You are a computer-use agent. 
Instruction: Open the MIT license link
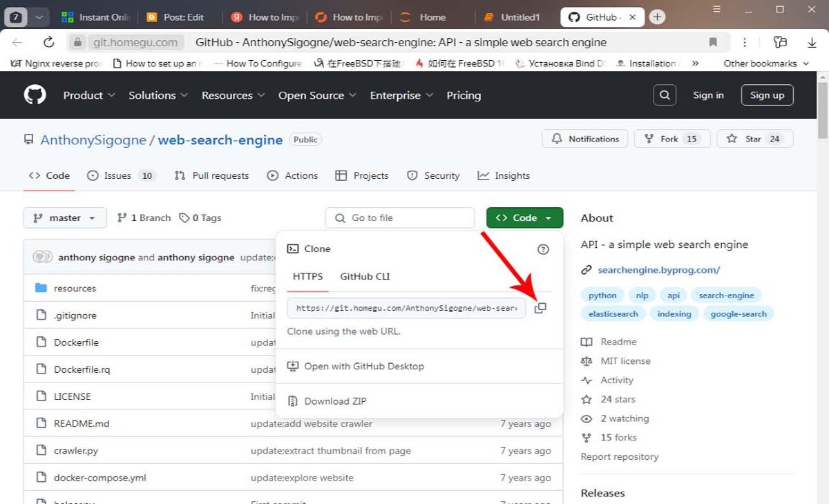point(625,361)
